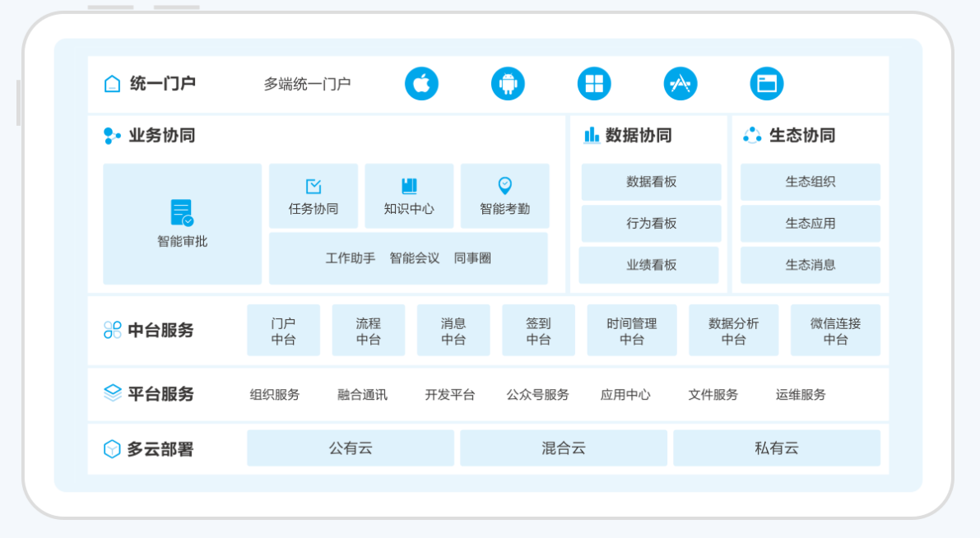Click the home icon beside 统一门户
This screenshot has width=980, height=538.
pos(112,83)
